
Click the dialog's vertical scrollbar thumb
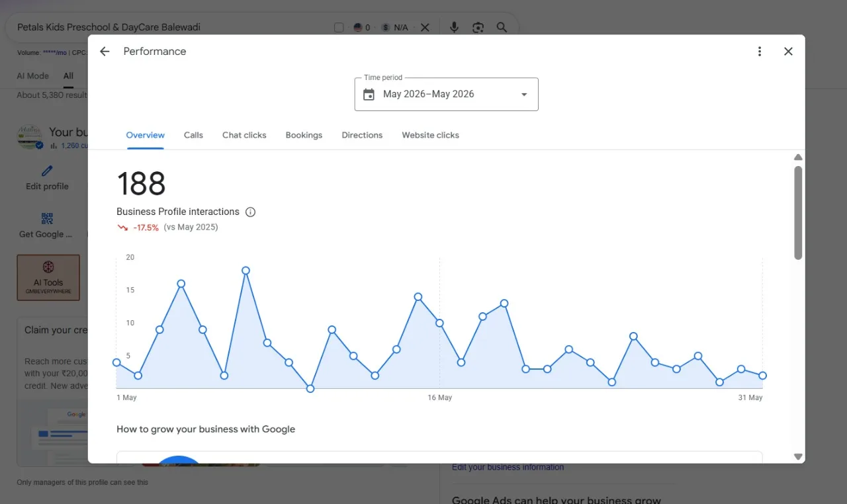click(x=798, y=212)
